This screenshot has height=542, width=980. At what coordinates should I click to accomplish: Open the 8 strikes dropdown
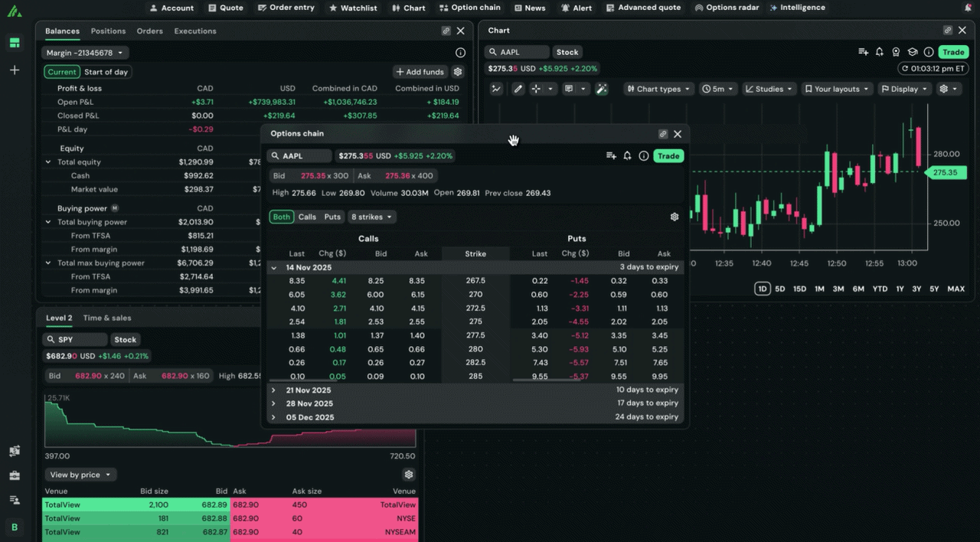371,217
